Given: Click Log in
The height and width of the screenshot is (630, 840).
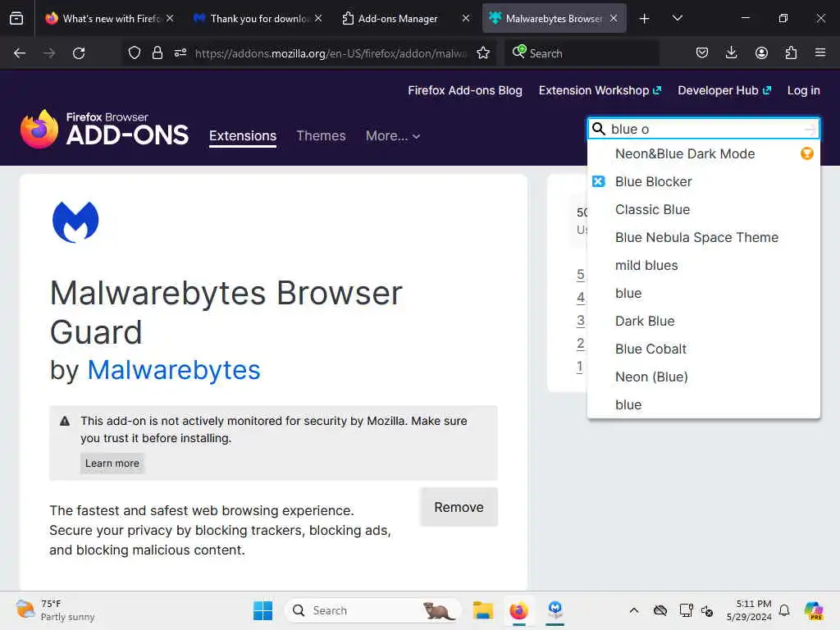Looking at the screenshot, I should point(803,90).
